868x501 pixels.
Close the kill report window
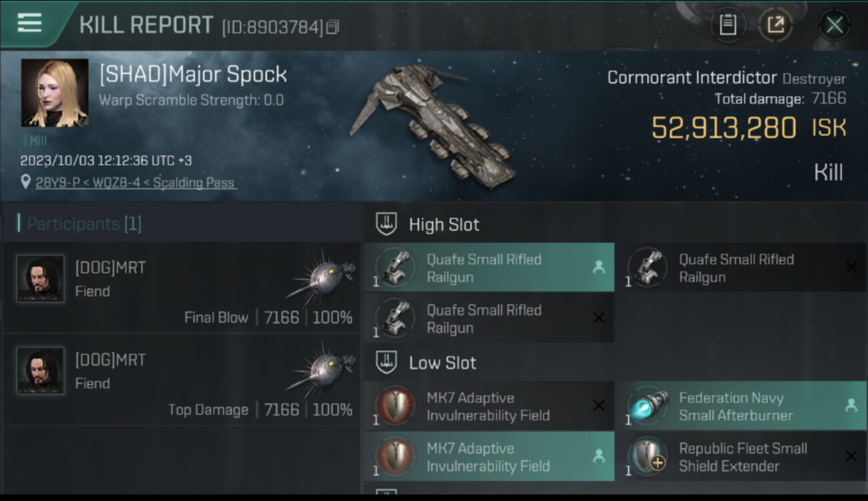[834, 25]
